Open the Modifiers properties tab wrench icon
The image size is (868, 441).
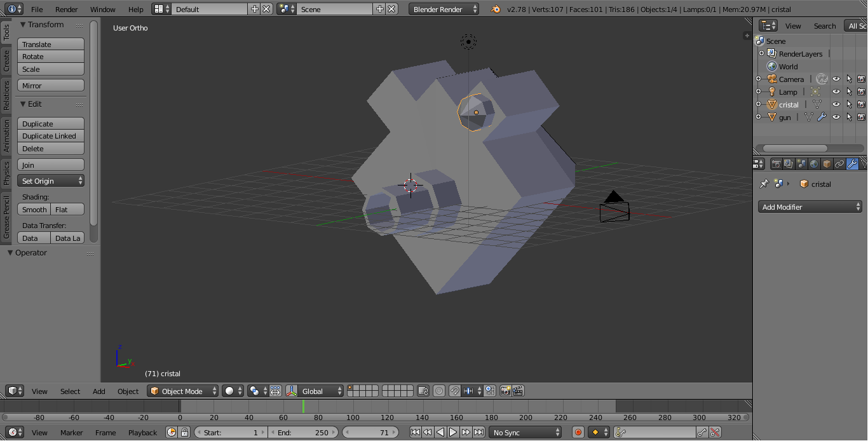tap(852, 164)
